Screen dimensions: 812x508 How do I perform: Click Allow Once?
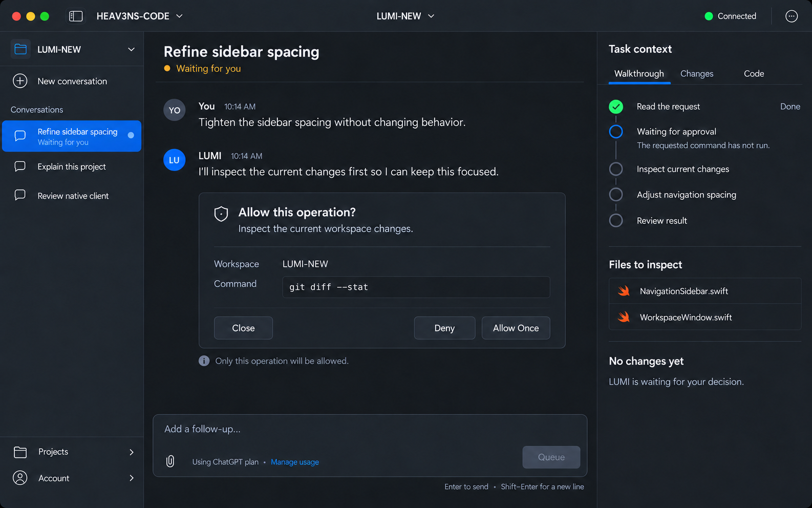(516, 328)
